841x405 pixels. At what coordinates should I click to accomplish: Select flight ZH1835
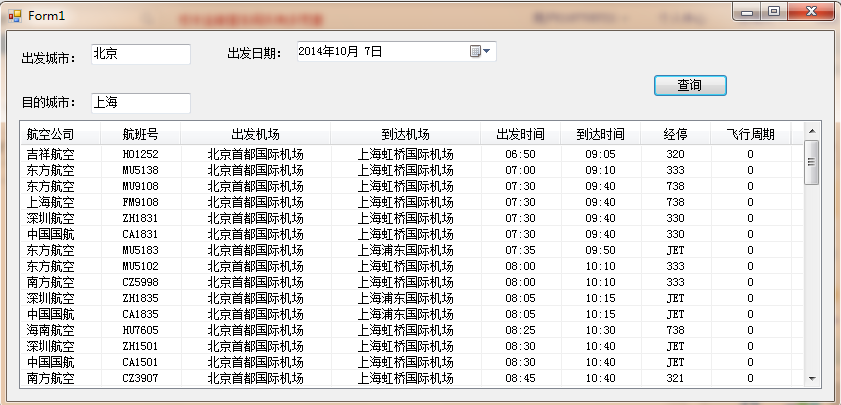click(x=141, y=298)
